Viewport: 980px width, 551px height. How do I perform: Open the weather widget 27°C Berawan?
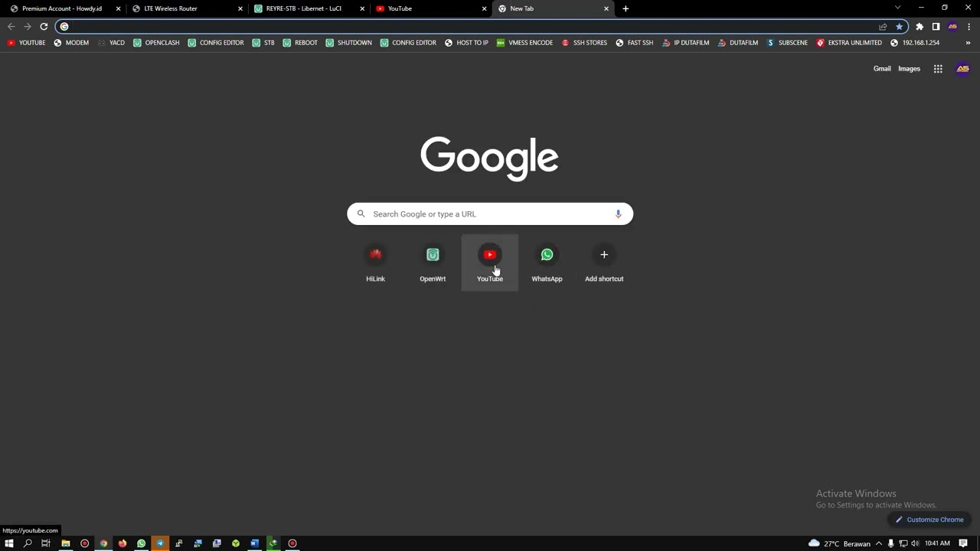839,543
